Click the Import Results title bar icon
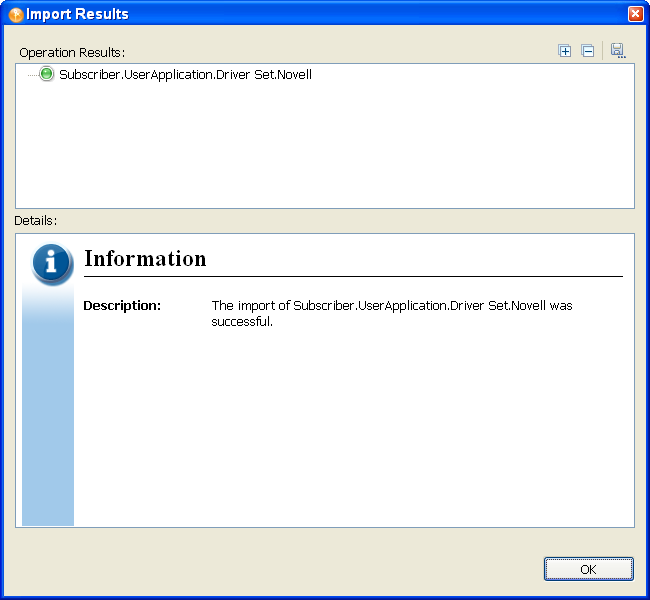 pyautogui.click(x=16, y=14)
